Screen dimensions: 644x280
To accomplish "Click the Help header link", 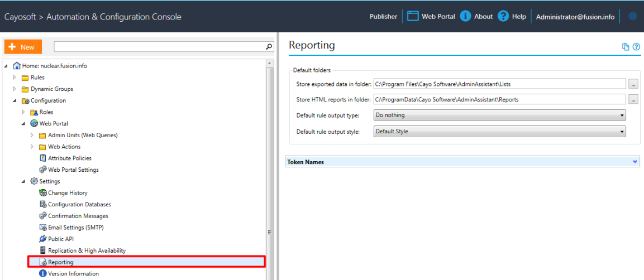I will (519, 16).
